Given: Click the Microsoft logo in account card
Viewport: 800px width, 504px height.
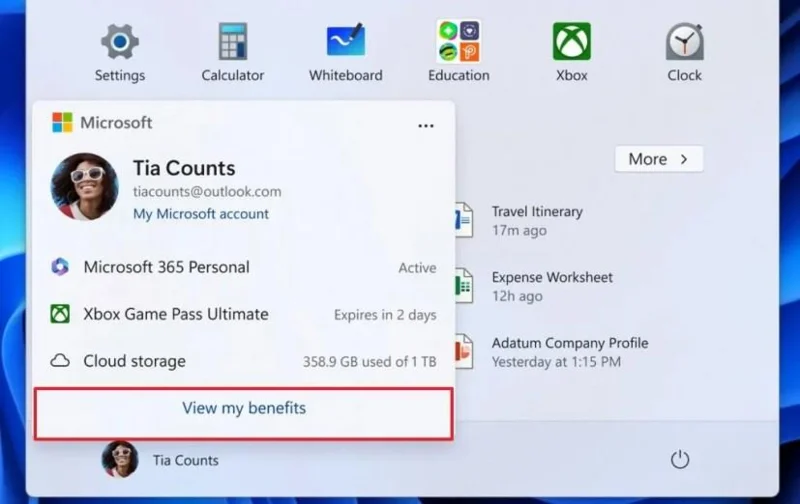Looking at the screenshot, I should point(62,122).
